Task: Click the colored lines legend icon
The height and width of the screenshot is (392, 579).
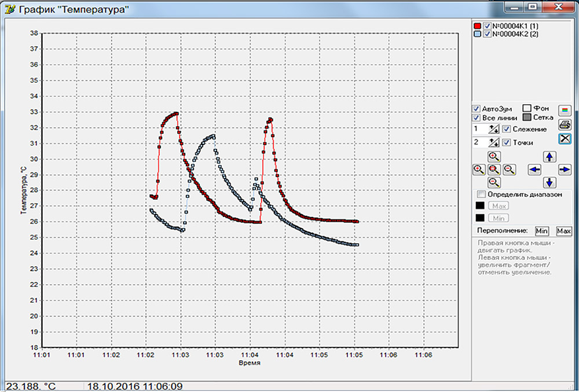Action: 565,110
